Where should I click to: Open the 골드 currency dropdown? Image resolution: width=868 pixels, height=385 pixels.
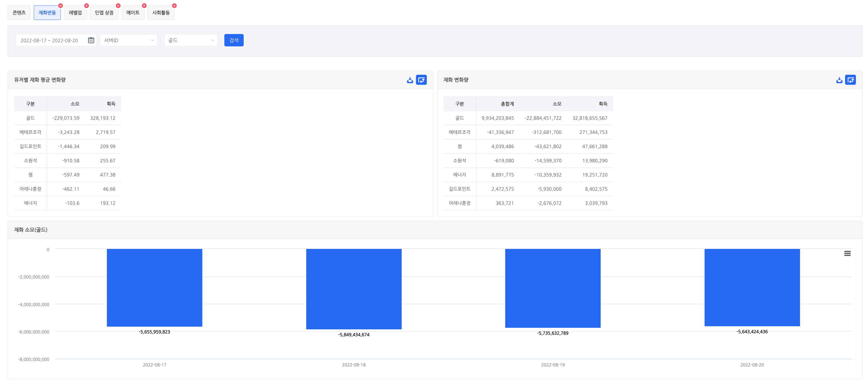click(x=191, y=40)
